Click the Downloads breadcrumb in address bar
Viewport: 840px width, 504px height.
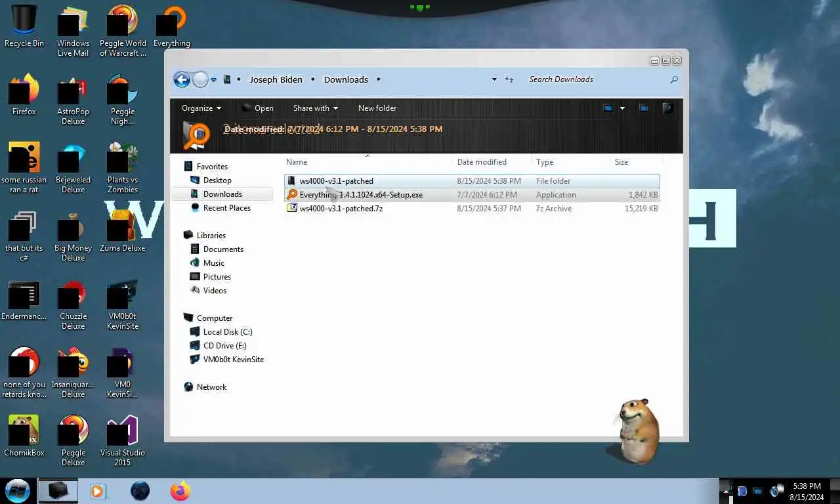(x=346, y=79)
